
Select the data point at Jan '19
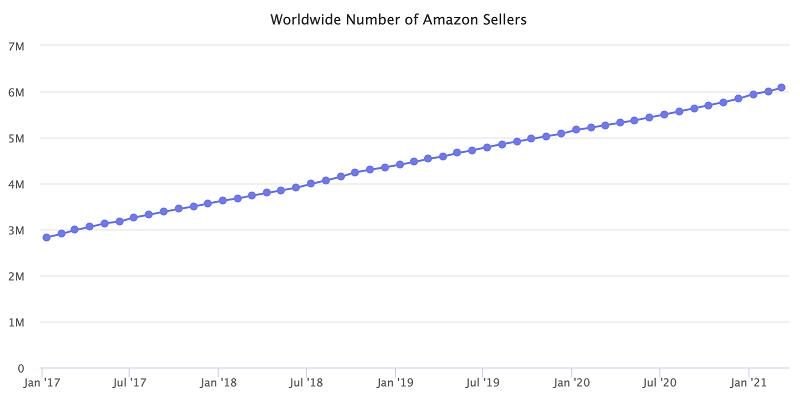pyautogui.click(x=400, y=164)
